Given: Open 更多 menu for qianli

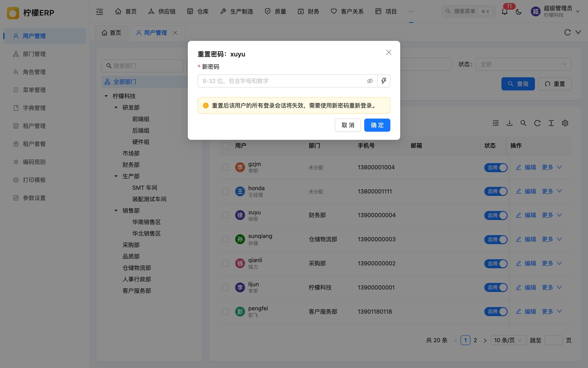Looking at the screenshot, I should [551, 263].
